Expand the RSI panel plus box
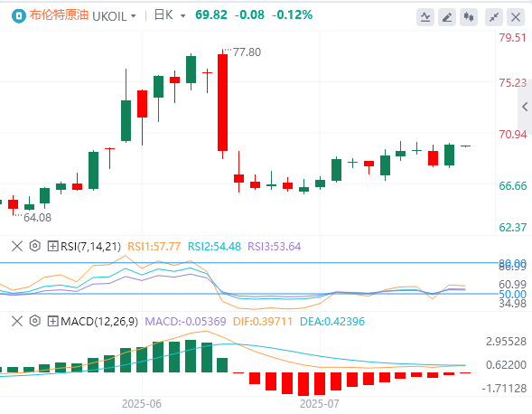Image resolution: width=532 pixels, height=414 pixels. point(52,246)
